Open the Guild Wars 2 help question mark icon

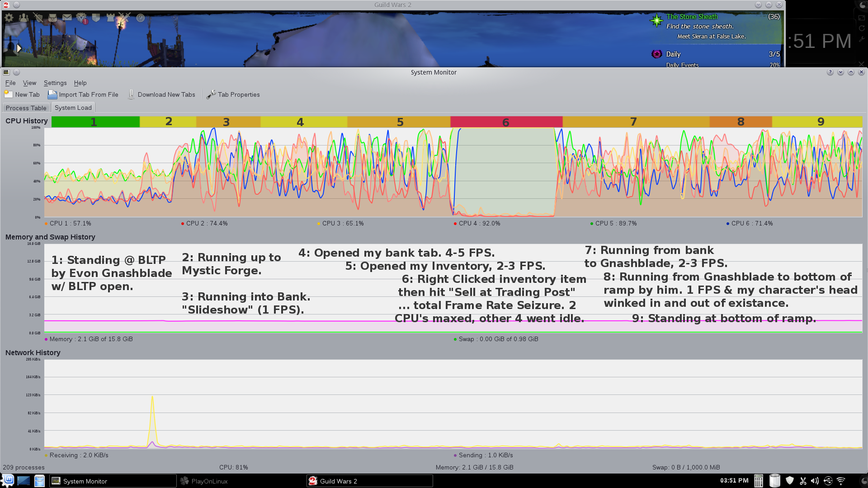click(x=141, y=18)
